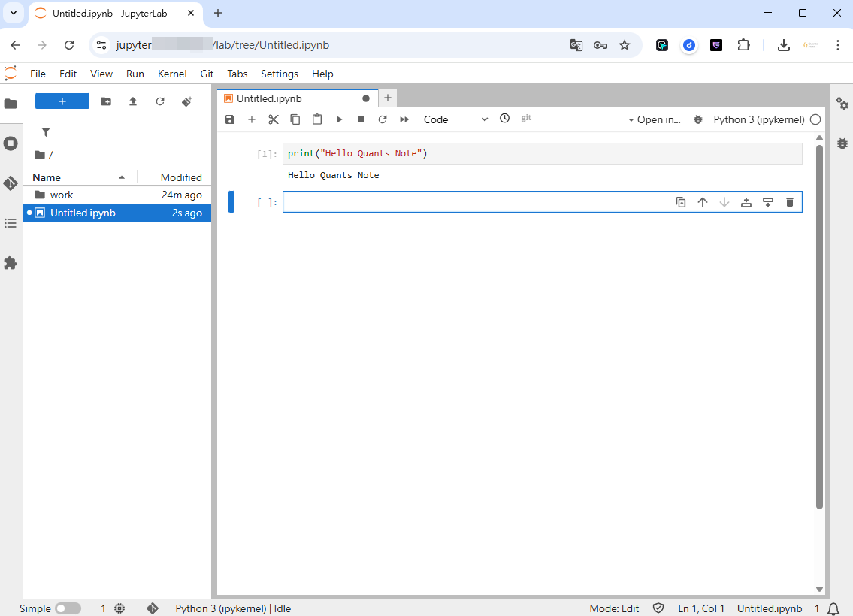Open the Run menu
Screen dimensions: 853x616
click(x=135, y=74)
